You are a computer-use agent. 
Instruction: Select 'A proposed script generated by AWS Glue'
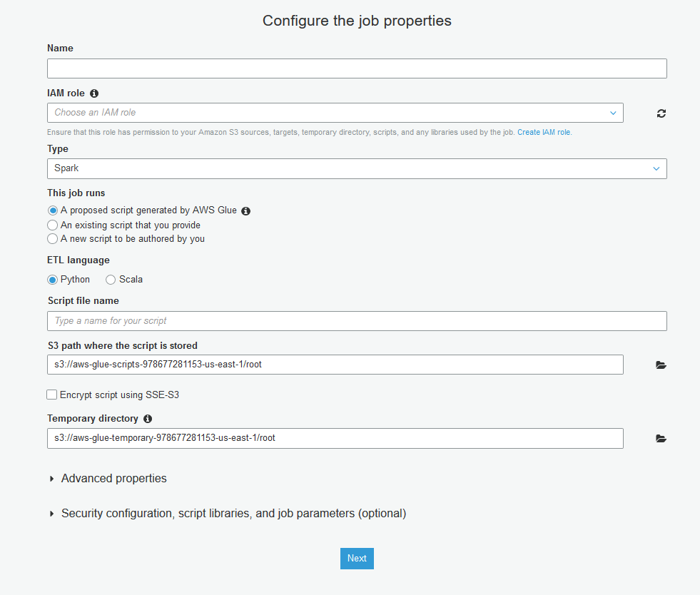point(53,211)
